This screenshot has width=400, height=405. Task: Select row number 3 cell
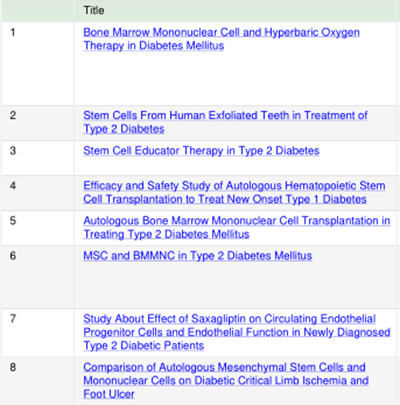click(x=37, y=158)
